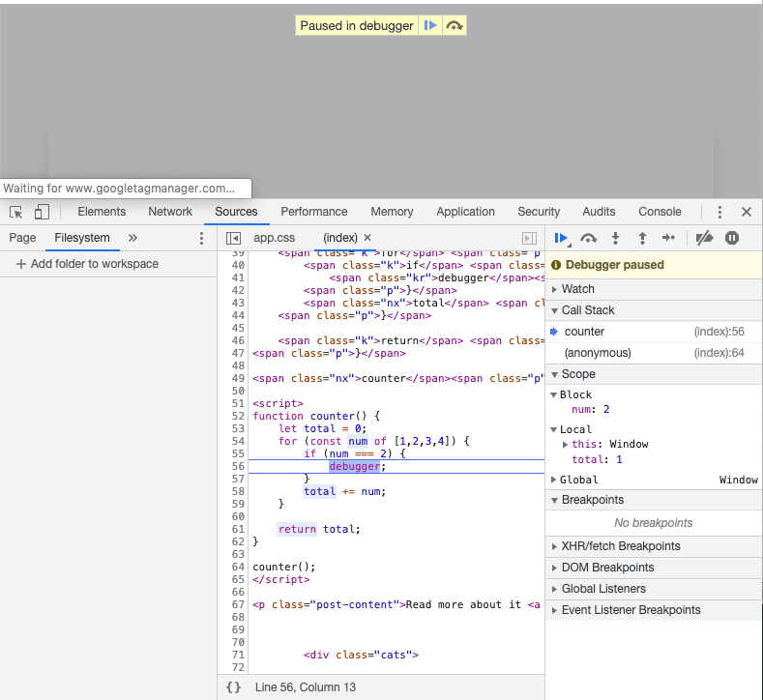The image size is (763, 700).
Task: Step out of current function
Action: [642, 238]
